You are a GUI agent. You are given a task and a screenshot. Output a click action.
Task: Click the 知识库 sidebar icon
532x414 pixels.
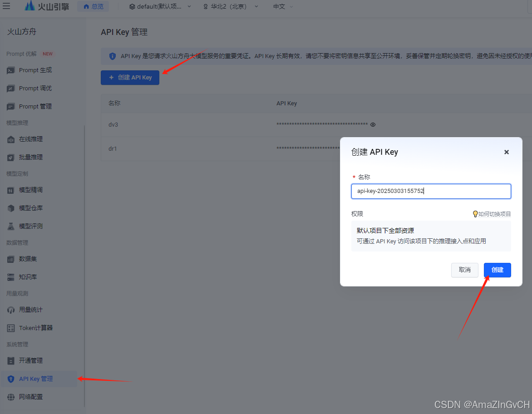11,277
